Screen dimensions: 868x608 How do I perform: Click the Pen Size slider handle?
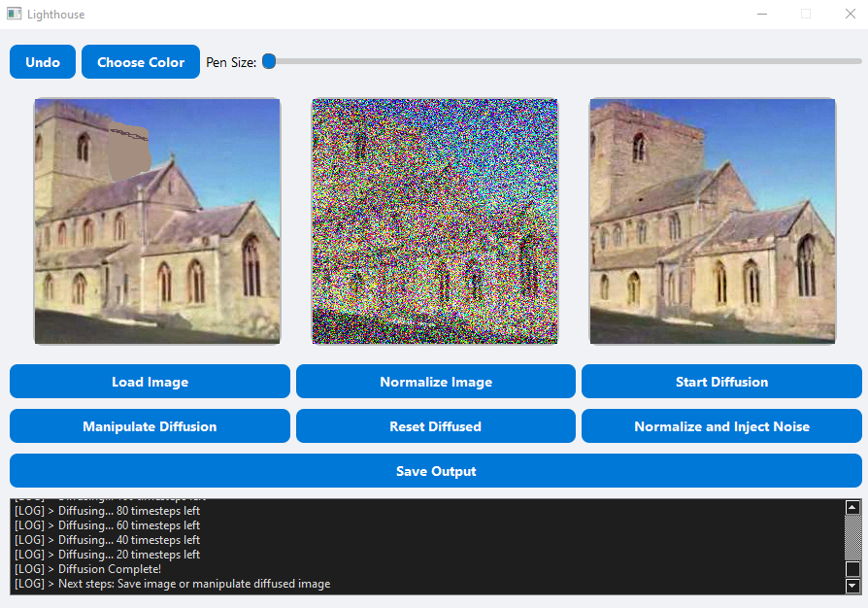tap(269, 61)
